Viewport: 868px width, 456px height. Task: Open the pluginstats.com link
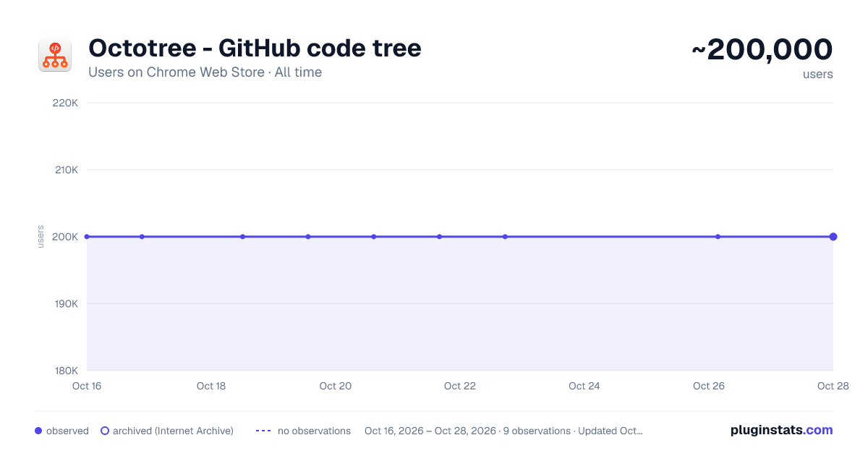[x=782, y=430]
